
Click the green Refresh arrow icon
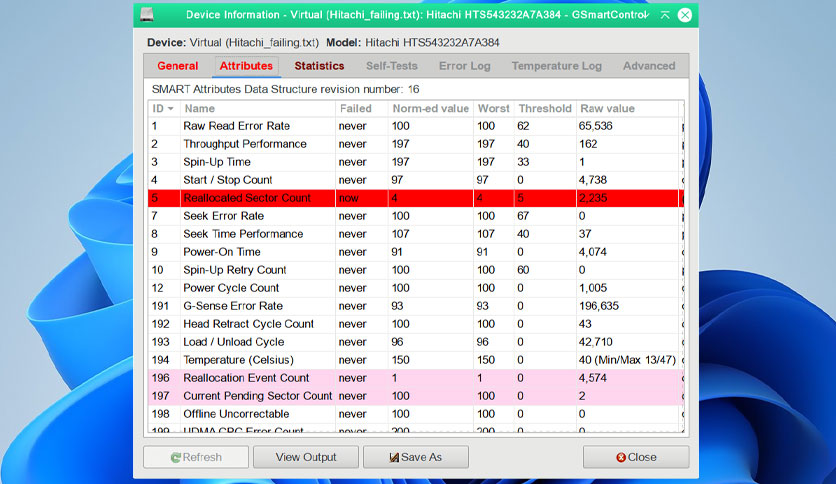pyautogui.click(x=175, y=457)
